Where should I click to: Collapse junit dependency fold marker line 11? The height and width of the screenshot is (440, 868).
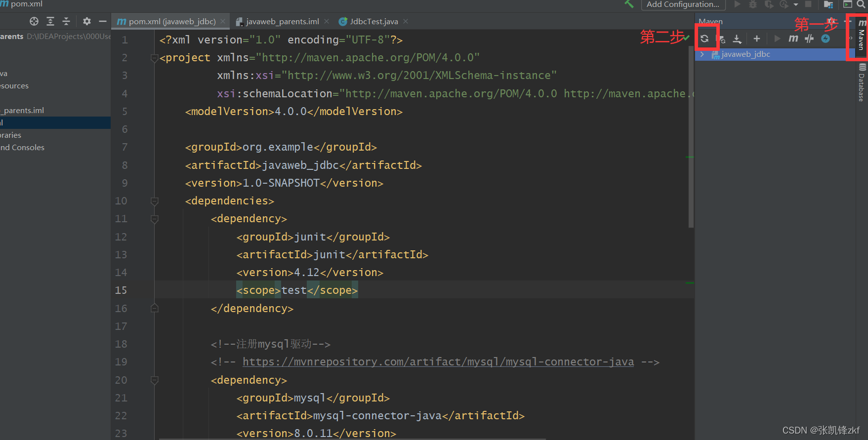[154, 219]
